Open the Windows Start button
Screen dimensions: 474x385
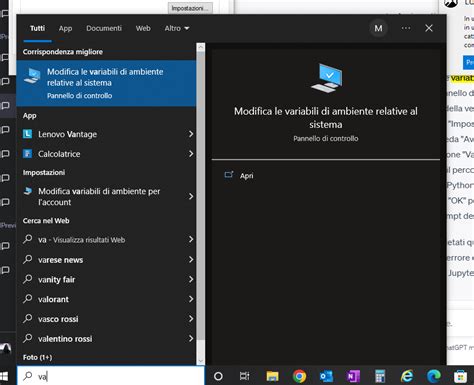4,376
